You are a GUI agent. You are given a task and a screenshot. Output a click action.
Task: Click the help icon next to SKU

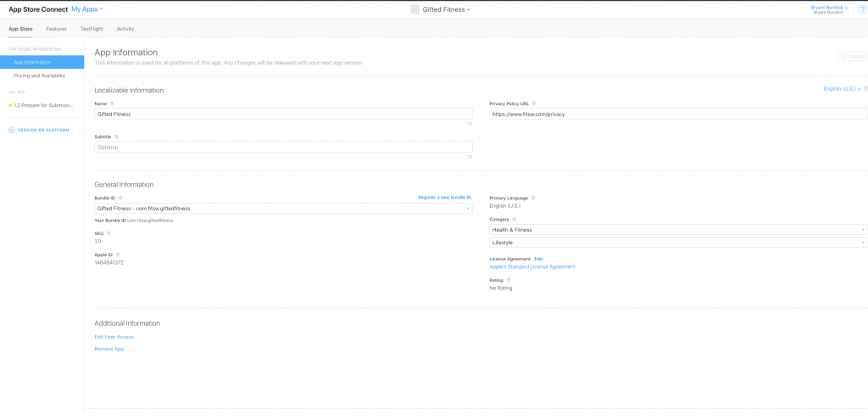click(x=108, y=233)
